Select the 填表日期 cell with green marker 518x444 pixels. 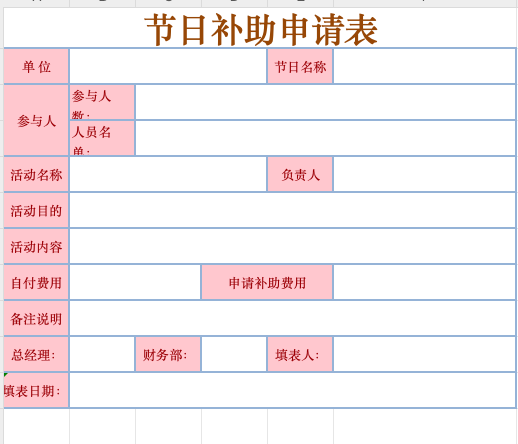[36, 390]
